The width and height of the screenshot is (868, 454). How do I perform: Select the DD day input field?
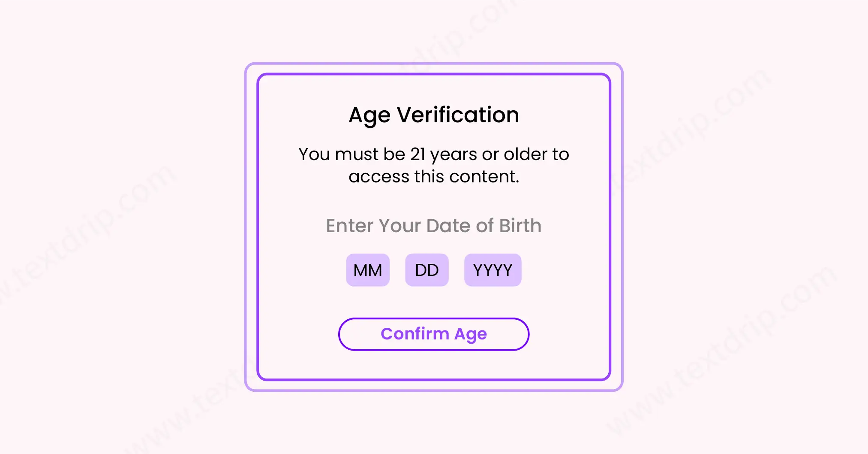point(427,270)
